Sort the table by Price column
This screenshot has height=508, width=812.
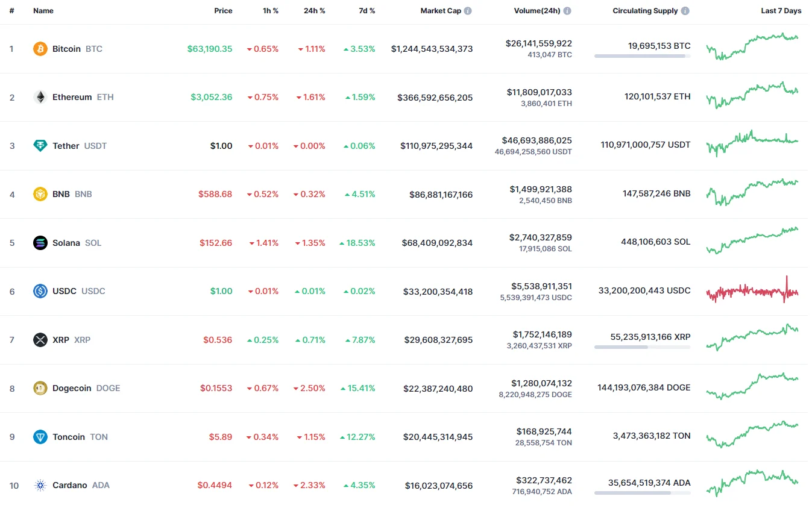pos(223,11)
